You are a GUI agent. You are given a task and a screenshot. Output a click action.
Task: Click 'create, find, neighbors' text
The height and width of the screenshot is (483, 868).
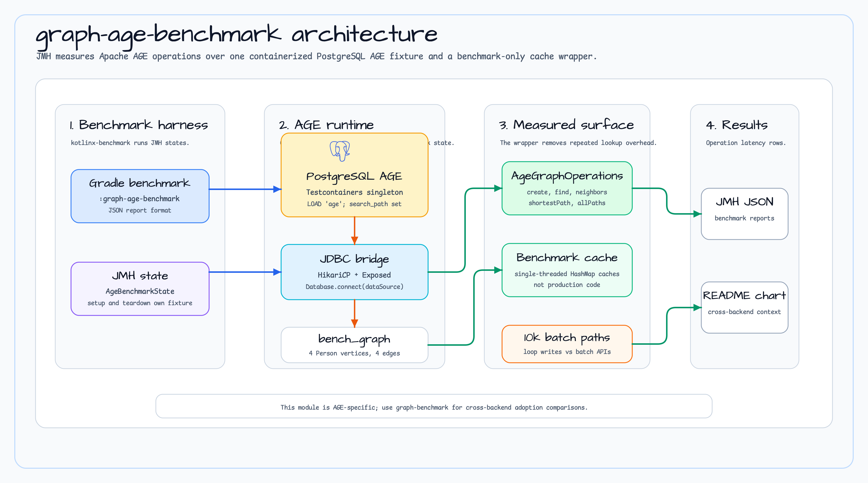tap(567, 192)
